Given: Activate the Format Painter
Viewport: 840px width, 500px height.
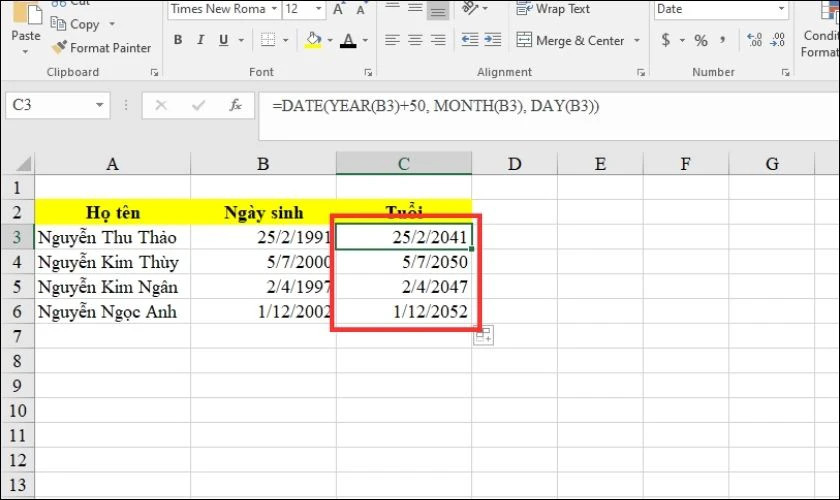Looking at the screenshot, I should [x=101, y=48].
